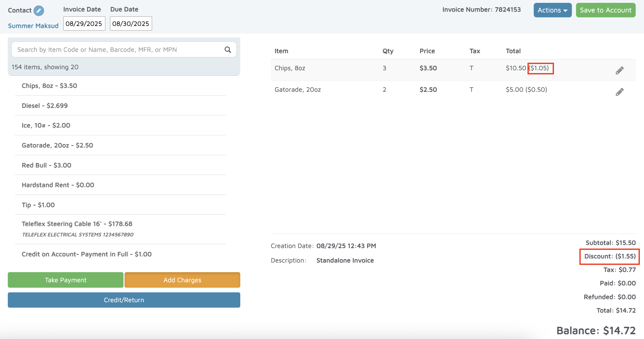
Task: Edit the Gatorade, 20oz line pencil icon
Action: point(619,92)
